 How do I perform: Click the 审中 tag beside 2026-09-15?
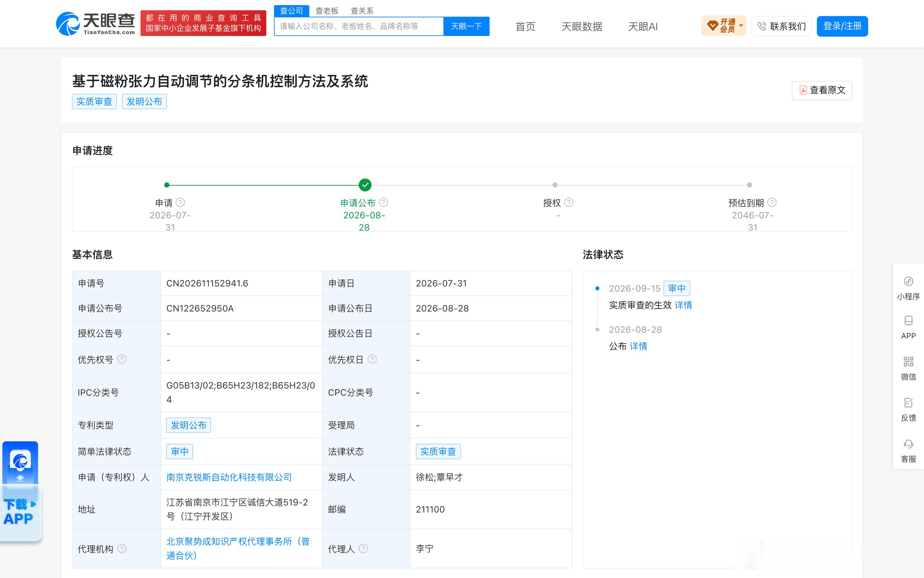coord(677,288)
